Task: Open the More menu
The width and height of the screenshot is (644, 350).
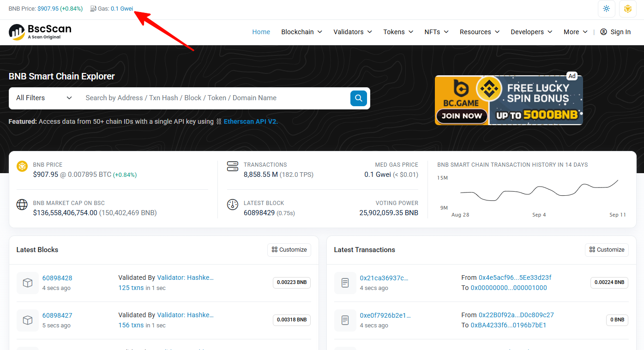Action: (575, 32)
